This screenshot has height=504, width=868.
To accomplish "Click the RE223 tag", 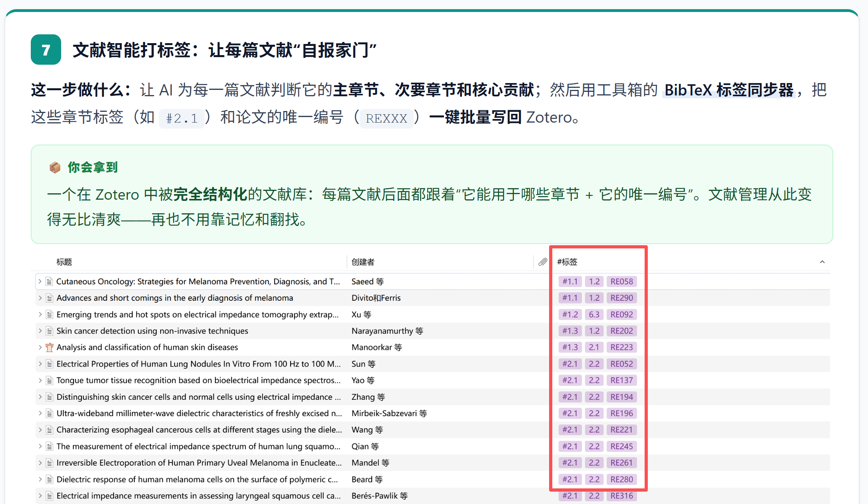I will (621, 347).
